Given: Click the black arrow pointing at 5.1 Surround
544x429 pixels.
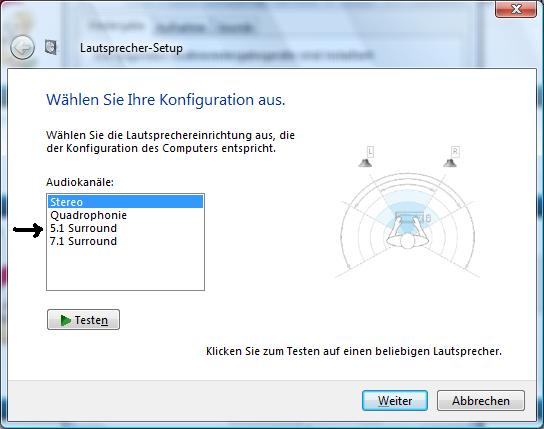Looking at the screenshot, I should [28, 230].
